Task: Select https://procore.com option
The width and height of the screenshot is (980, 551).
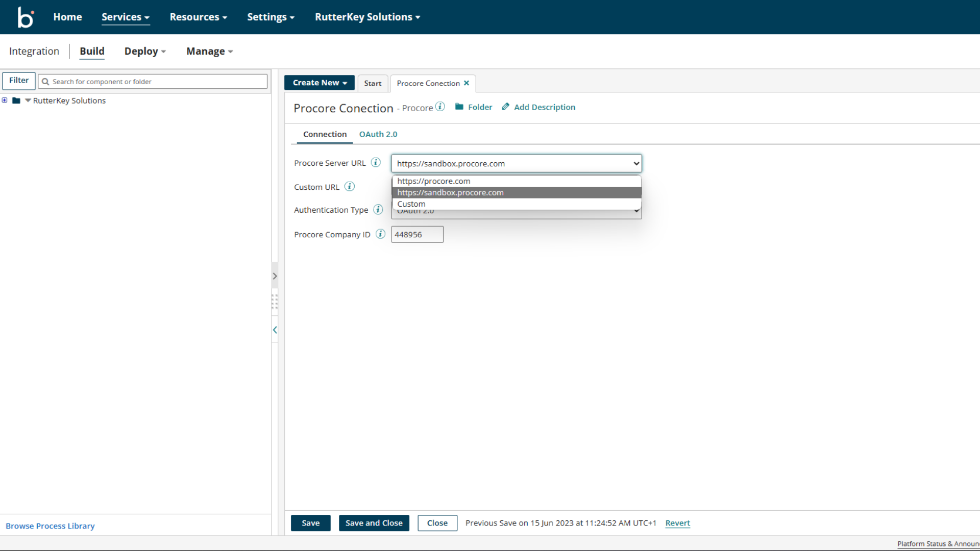Action: (517, 181)
